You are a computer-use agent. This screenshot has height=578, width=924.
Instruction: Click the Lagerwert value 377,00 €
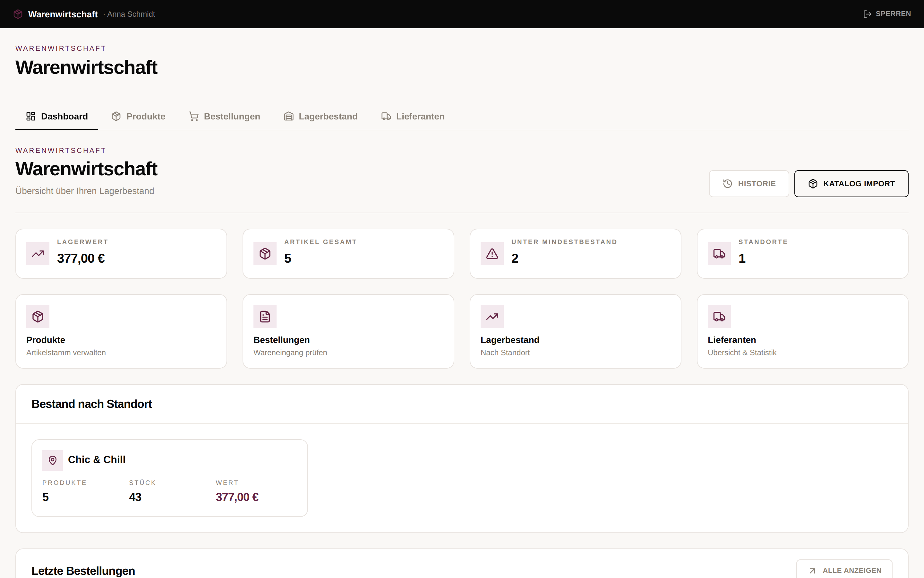81,259
